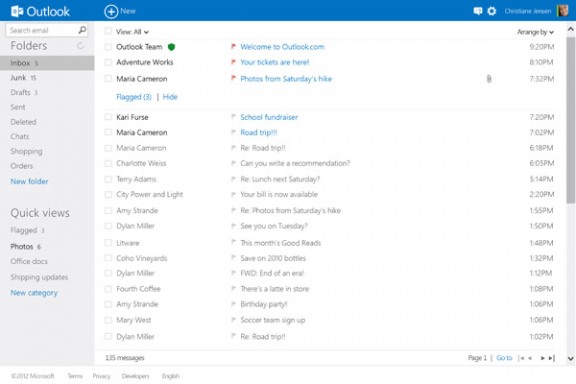Select the Photos quick view

coord(22,247)
